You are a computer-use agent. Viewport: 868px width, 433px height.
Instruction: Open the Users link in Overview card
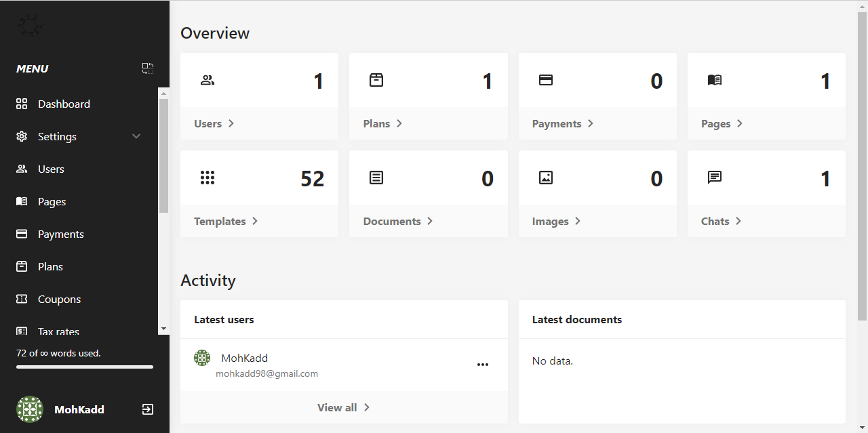214,123
